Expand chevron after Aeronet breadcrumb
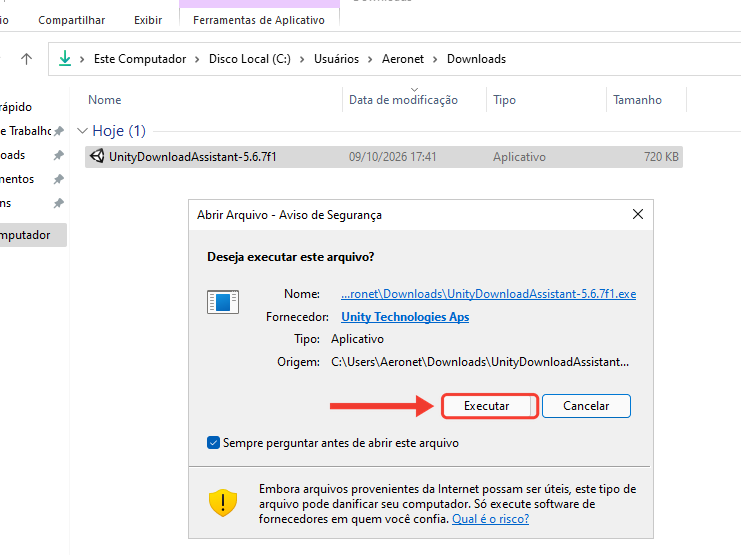The image size is (741, 555). (x=435, y=60)
